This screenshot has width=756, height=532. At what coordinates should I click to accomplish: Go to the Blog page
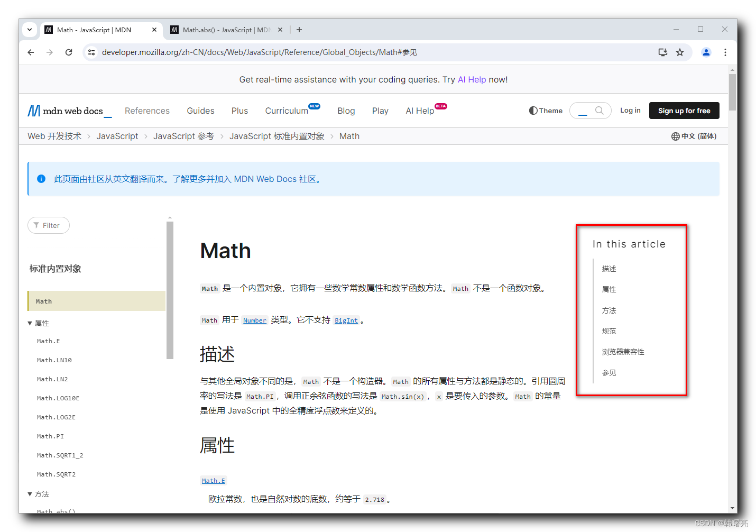tap(346, 111)
